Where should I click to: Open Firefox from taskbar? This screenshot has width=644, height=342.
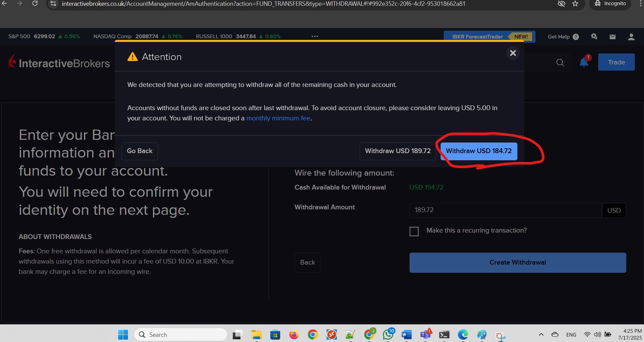[x=294, y=335]
